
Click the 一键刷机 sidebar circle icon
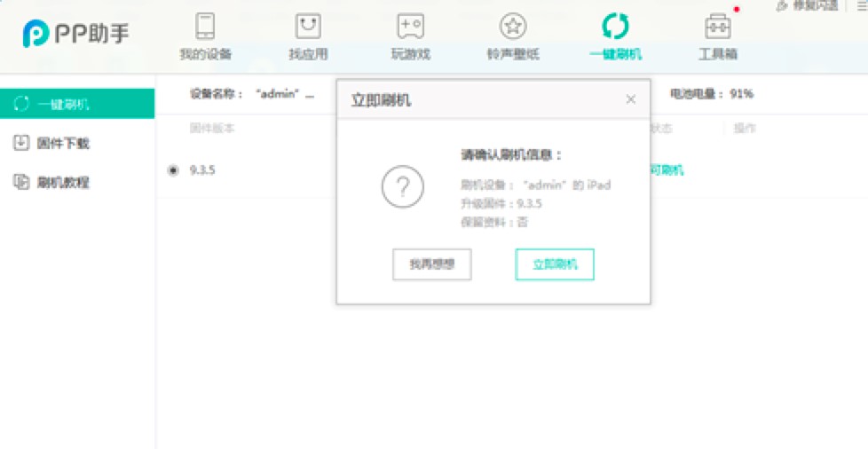(x=21, y=104)
